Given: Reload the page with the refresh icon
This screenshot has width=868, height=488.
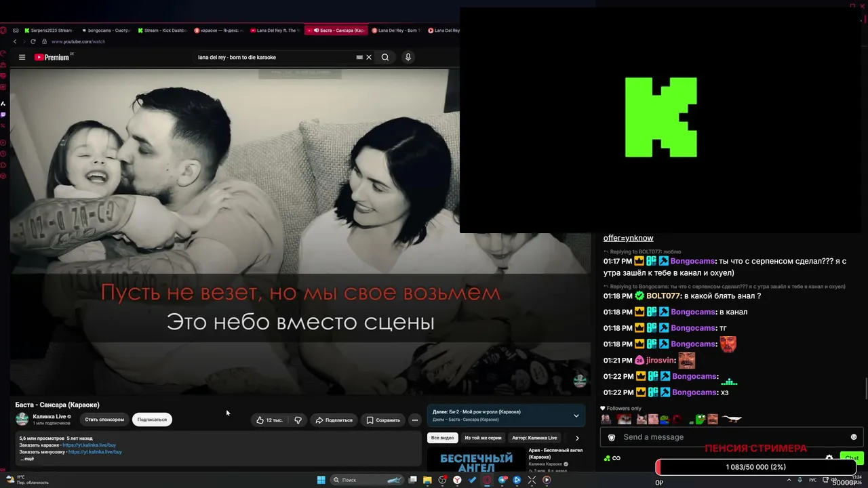Looking at the screenshot, I should (x=34, y=42).
